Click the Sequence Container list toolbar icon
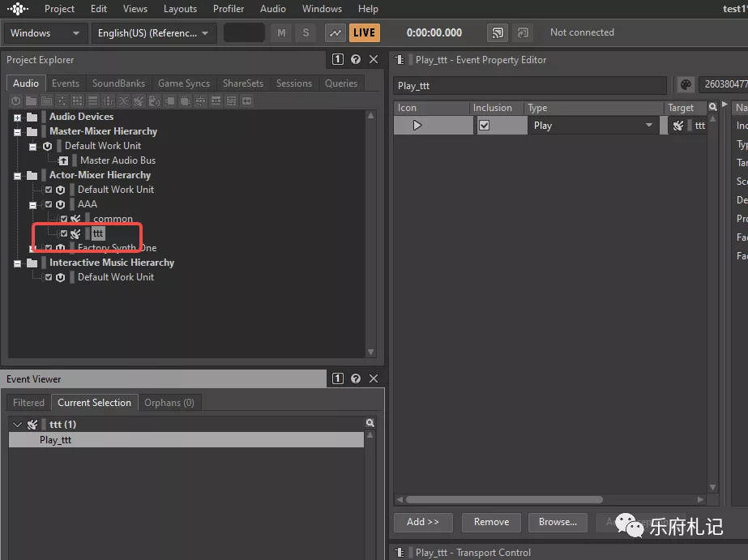The image size is (748, 560). coord(92,100)
